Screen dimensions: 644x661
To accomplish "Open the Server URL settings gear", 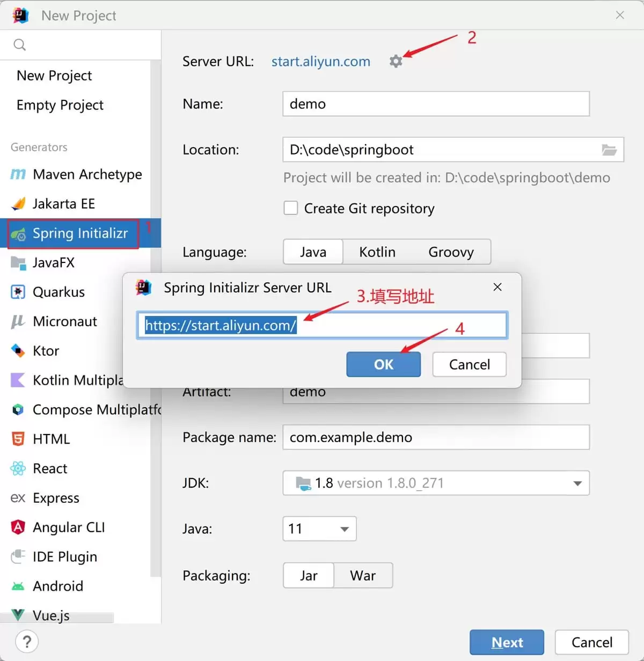I will [396, 61].
